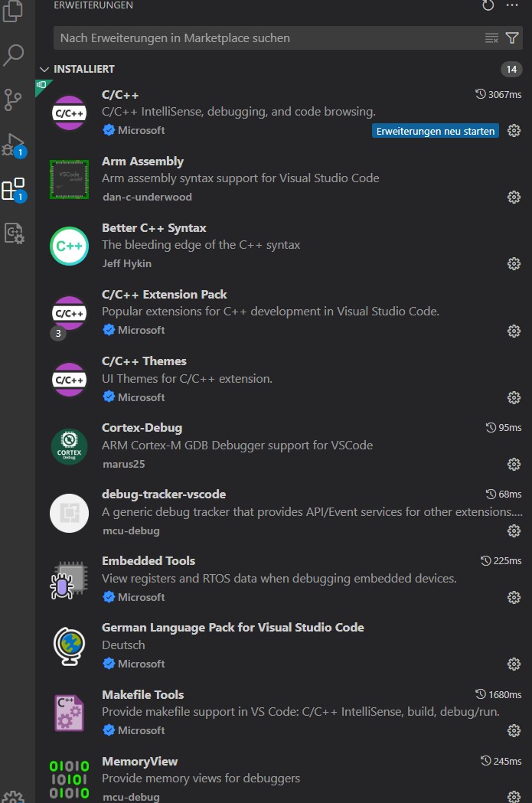
Task: Click the 1680ms activation time of Makefile Tools
Action: pyautogui.click(x=498, y=694)
